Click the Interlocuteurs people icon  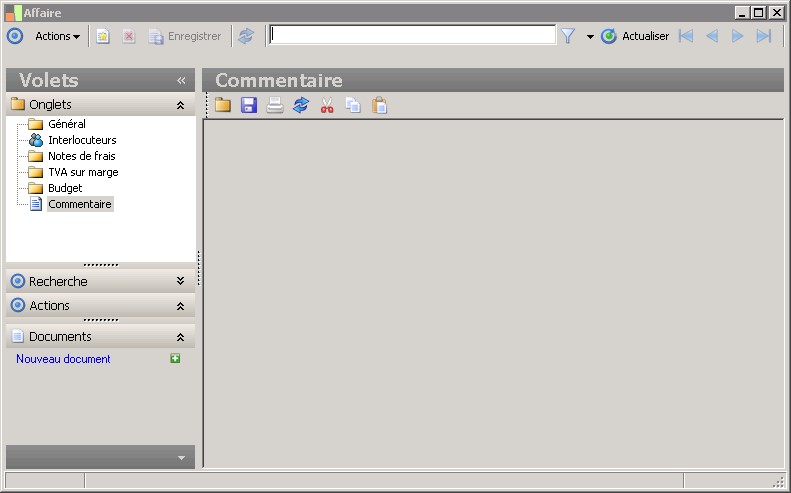36,140
